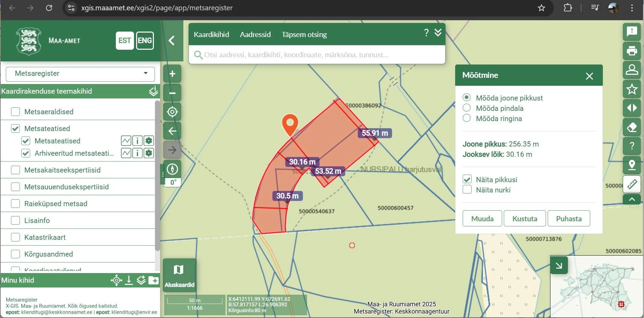644x318 pixels.
Task: Open Arhiveeritud metsateatised legend icon
Action: (x=126, y=153)
